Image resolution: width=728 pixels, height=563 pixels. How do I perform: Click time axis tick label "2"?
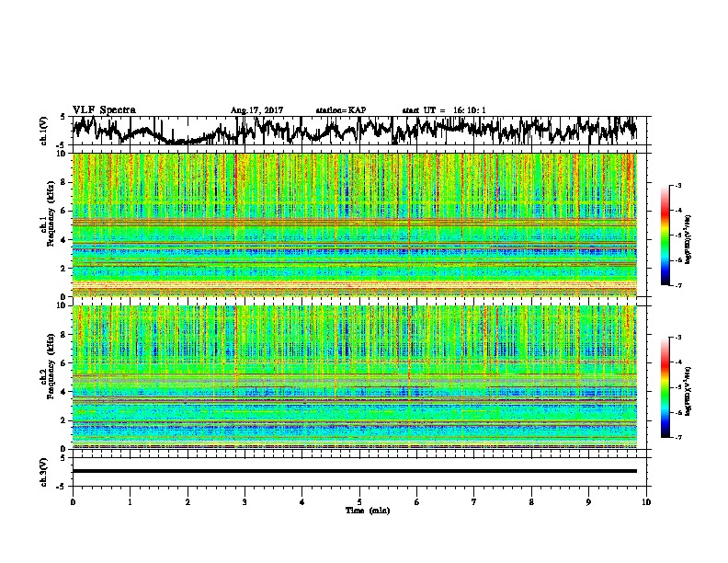pos(188,502)
